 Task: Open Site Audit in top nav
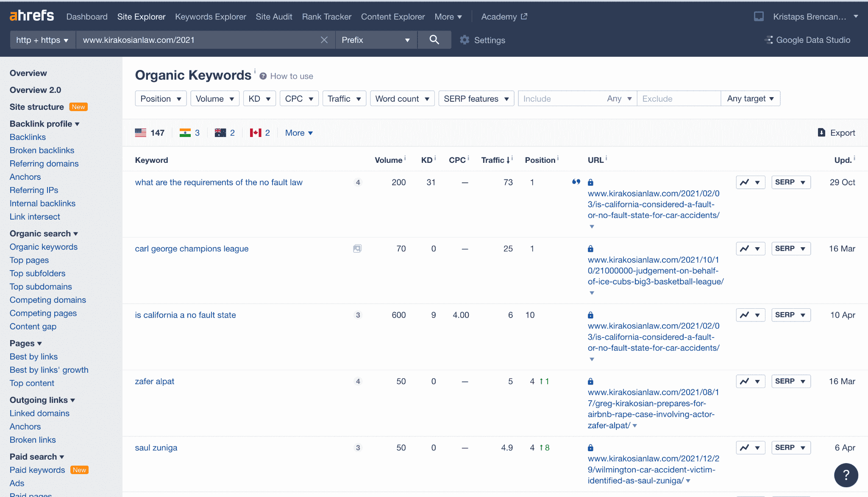(x=274, y=17)
